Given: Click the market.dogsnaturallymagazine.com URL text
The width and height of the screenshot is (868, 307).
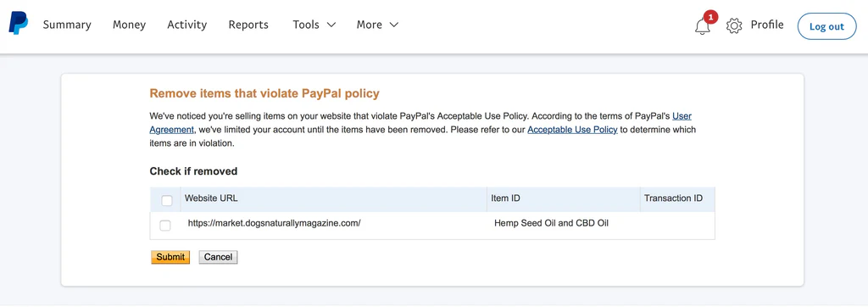Looking at the screenshot, I should click(x=274, y=223).
